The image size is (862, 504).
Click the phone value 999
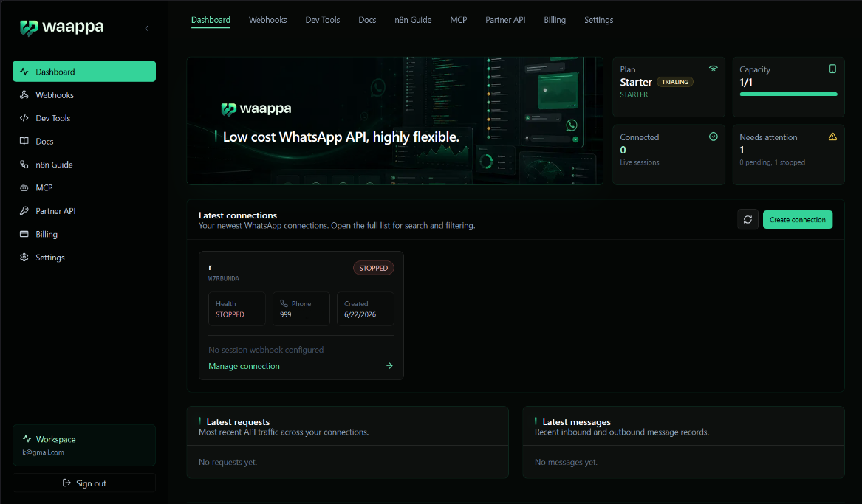click(x=285, y=314)
